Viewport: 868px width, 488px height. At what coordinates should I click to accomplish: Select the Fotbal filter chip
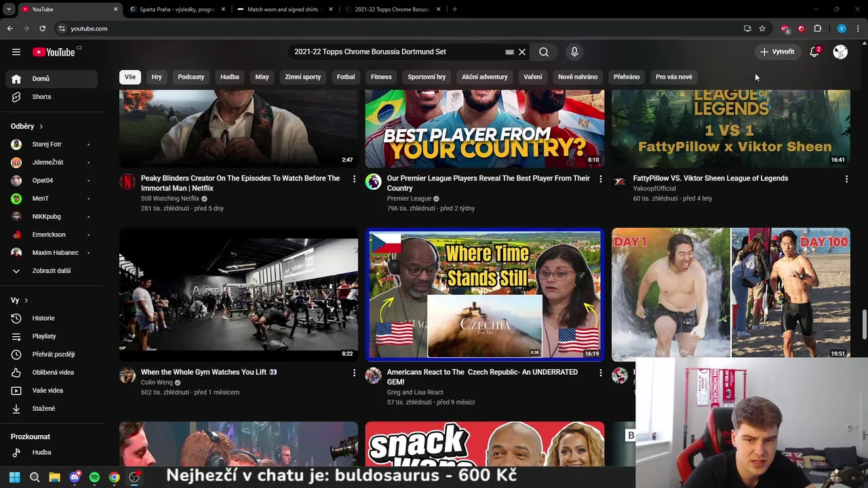(346, 77)
